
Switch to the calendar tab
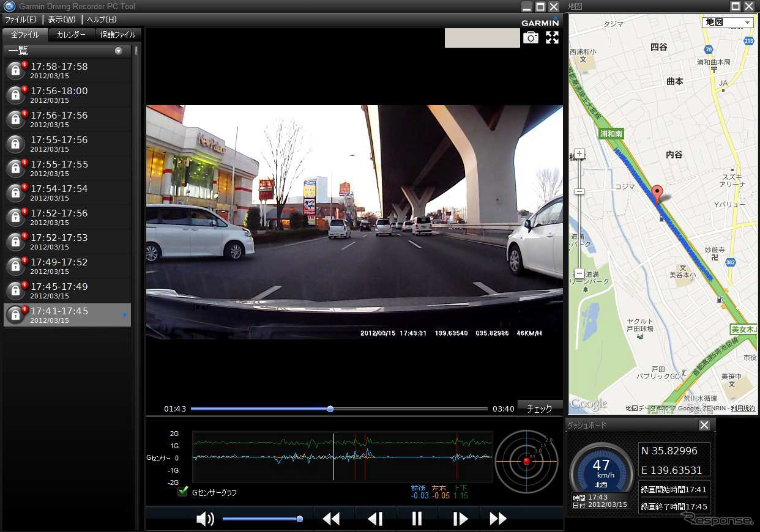click(x=71, y=35)
